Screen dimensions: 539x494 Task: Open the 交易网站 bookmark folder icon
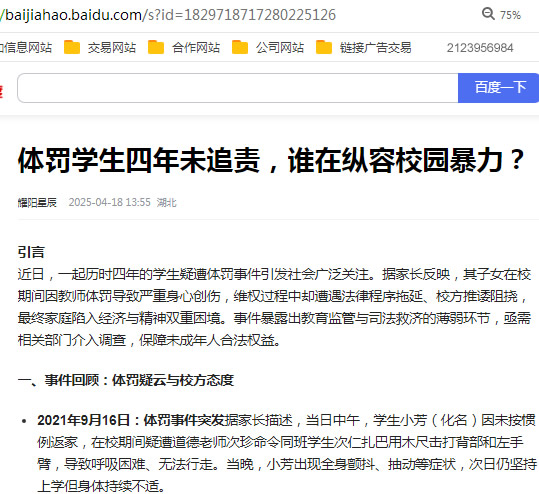click(72, 47)
